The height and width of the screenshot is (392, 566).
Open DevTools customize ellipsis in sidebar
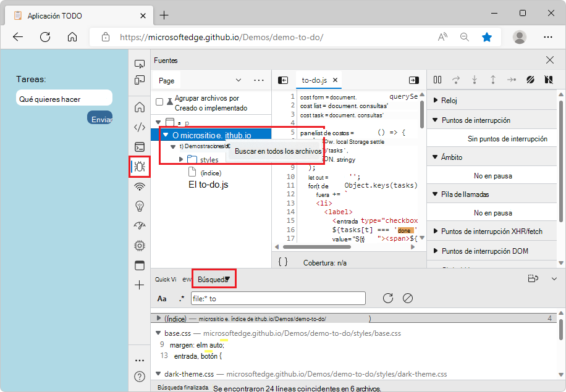pos(139,361)
